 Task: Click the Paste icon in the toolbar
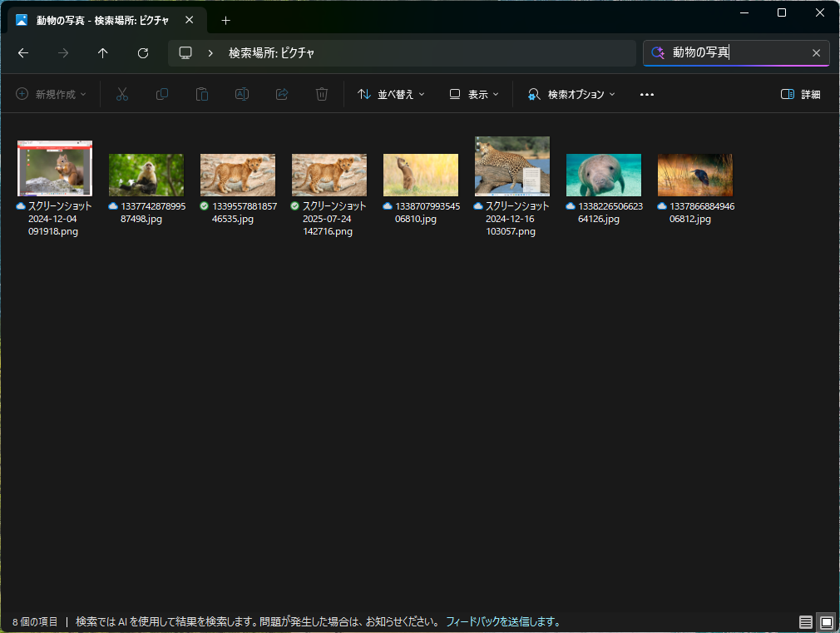pos(202,94)
